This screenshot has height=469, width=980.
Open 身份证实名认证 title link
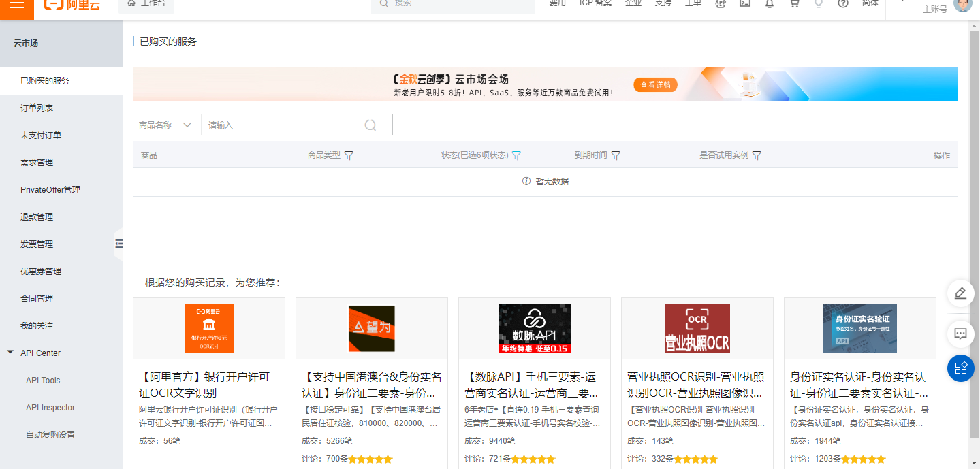pos(859,385)
